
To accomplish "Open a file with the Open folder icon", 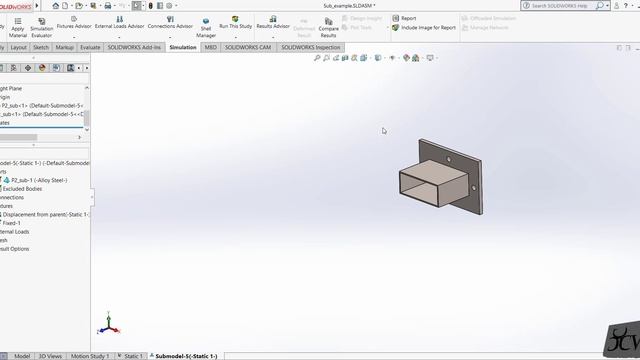I will pos(79,6).
